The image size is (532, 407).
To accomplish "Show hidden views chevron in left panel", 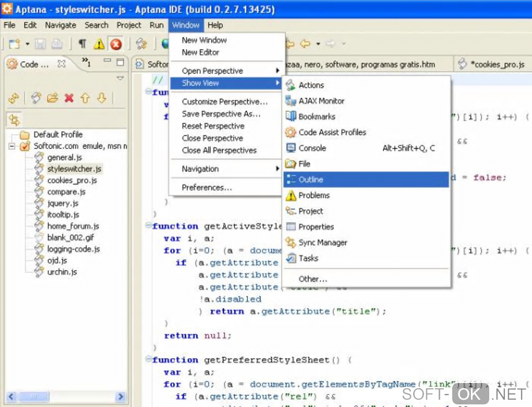I will [86, 61].
